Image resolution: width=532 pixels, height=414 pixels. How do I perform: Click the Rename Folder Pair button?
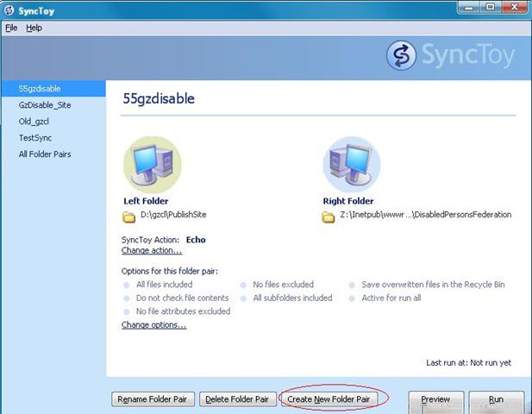pos(153,399)
